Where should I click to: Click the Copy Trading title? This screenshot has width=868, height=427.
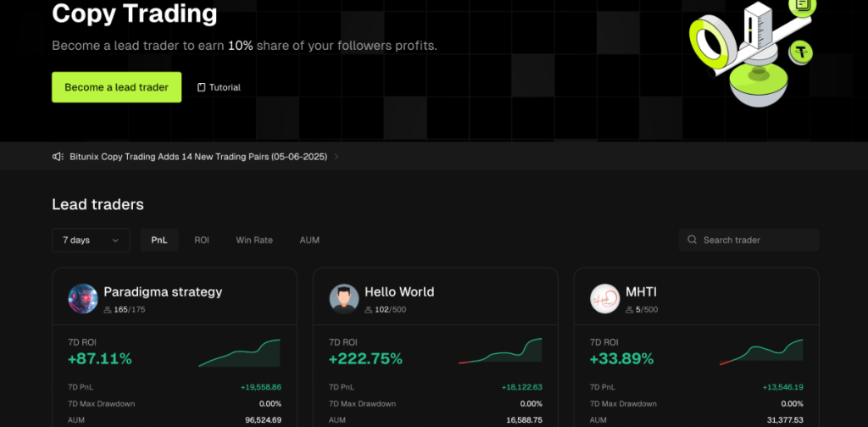pos(135,14)
